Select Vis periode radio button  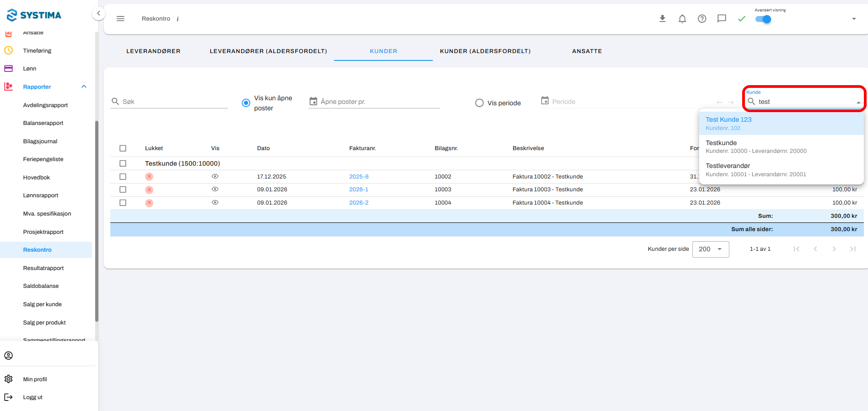(480, 103)
